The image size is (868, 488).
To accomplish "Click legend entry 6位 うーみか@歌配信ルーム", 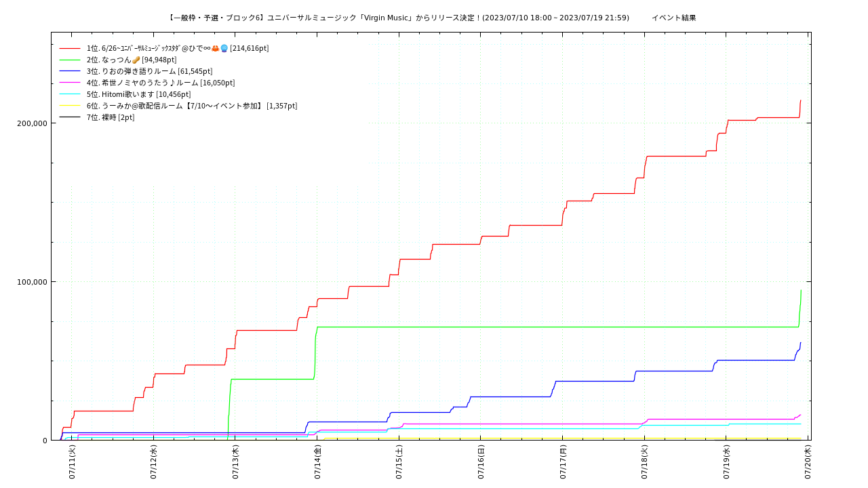I will [192, 106].
